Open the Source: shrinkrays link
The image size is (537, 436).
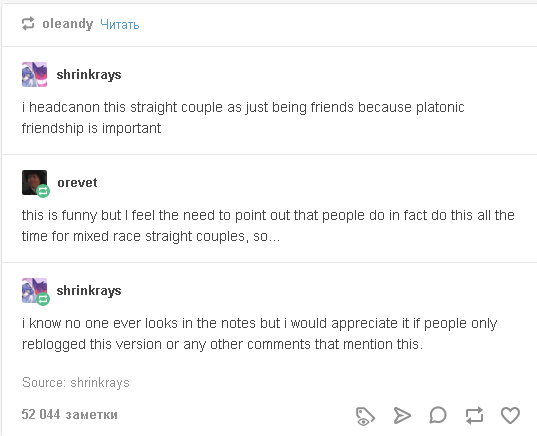[x=76, y=382]
